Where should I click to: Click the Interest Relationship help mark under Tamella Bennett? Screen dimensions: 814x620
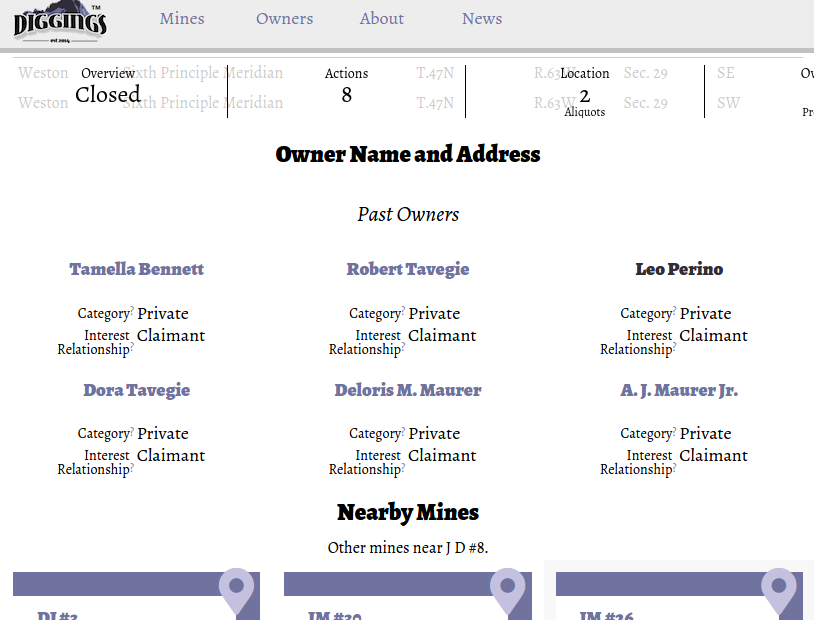[x=132, y=346]
